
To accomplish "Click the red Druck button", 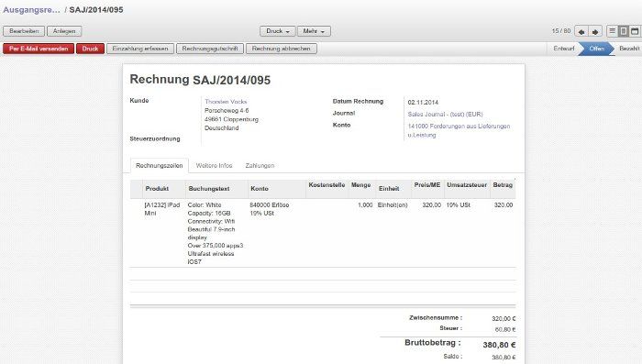I will click(90, 49).
